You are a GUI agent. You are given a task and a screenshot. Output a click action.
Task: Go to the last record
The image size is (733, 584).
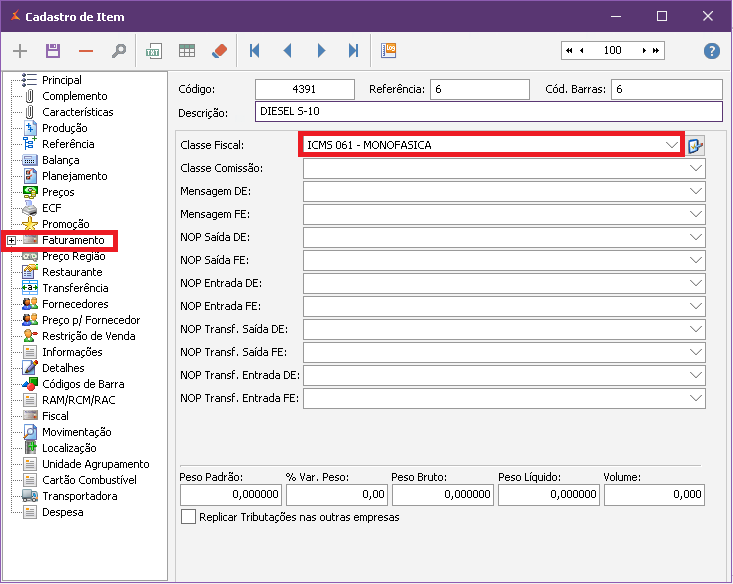tap(353, 51)
